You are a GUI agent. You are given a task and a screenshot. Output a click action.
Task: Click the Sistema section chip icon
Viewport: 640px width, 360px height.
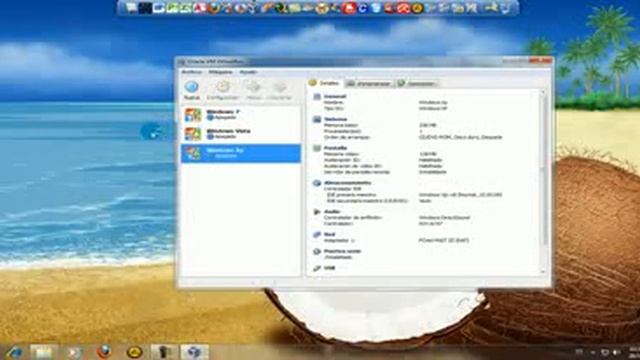317,120
